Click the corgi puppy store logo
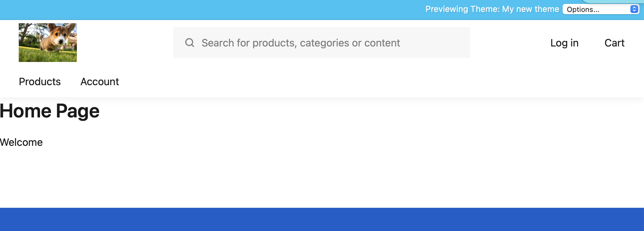Viewport: 644px width, 231px height. tap(48, 43)
